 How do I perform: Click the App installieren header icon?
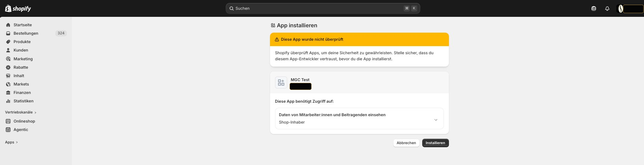(273, 25)
